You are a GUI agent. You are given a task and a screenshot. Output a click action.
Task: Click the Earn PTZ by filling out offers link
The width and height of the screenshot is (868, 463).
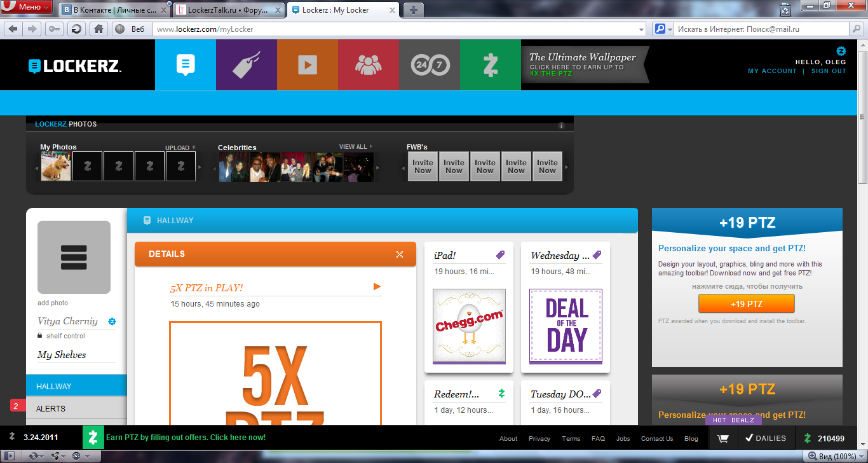pos(186,438)
